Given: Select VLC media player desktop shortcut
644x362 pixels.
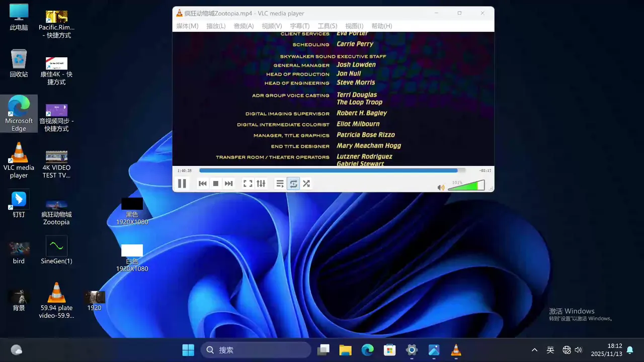Looking at the screenshot, I should [19, 160].
